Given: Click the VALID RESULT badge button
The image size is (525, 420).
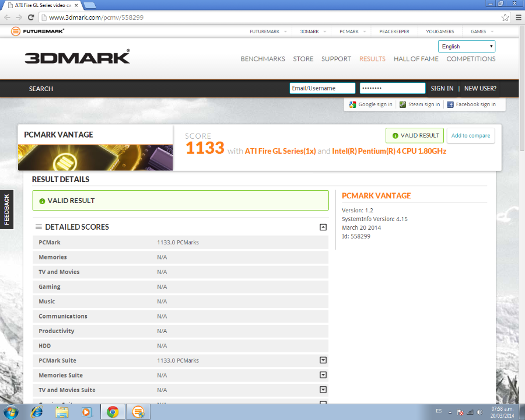Looking at the screenshot, I should [x=415, y=136].
